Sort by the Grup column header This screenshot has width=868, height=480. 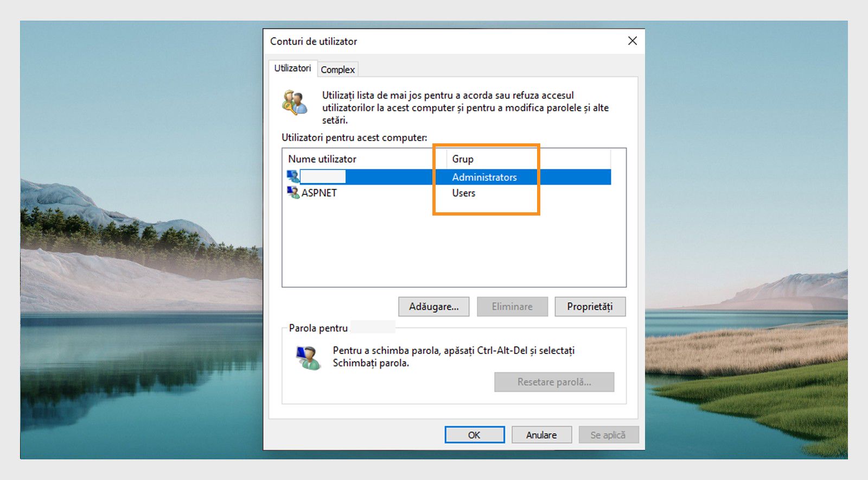[x=528, y=159]
